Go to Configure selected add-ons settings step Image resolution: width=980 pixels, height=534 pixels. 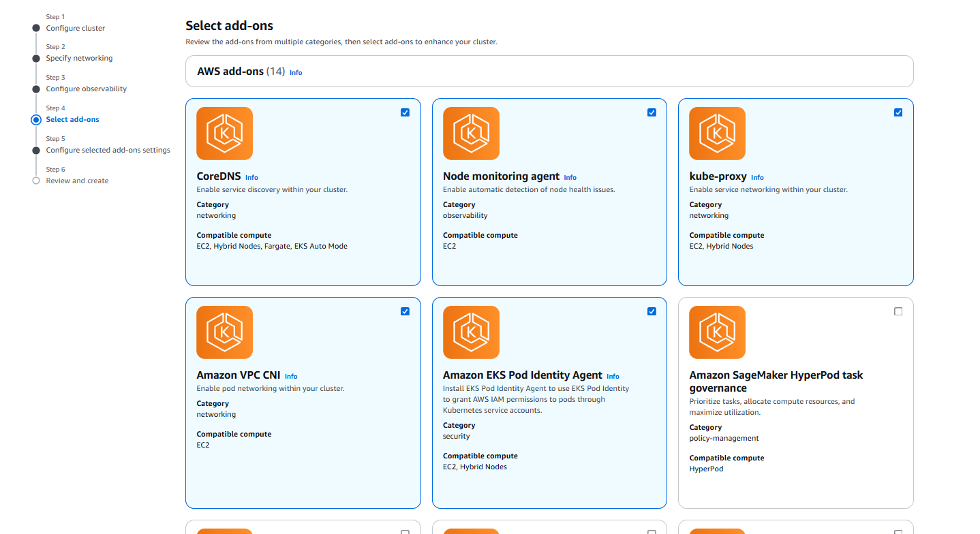pos(108,150)
